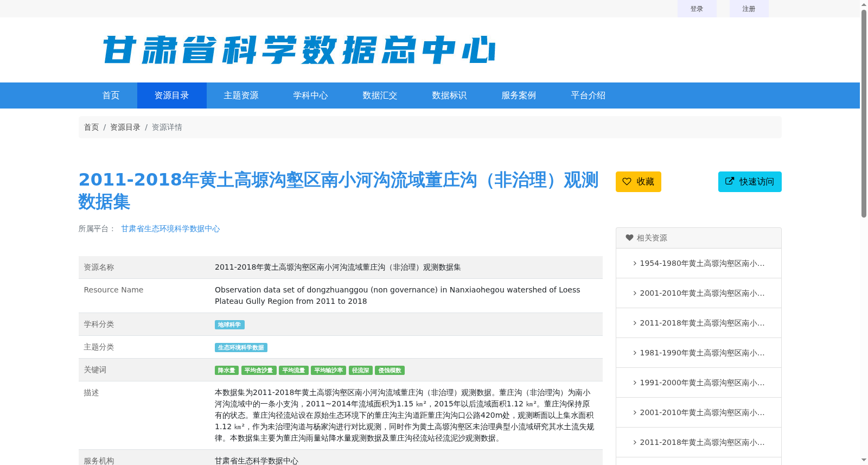
Task: Open the 甘肃省生态环境科学数据中心 platform link
Action: 170,229
